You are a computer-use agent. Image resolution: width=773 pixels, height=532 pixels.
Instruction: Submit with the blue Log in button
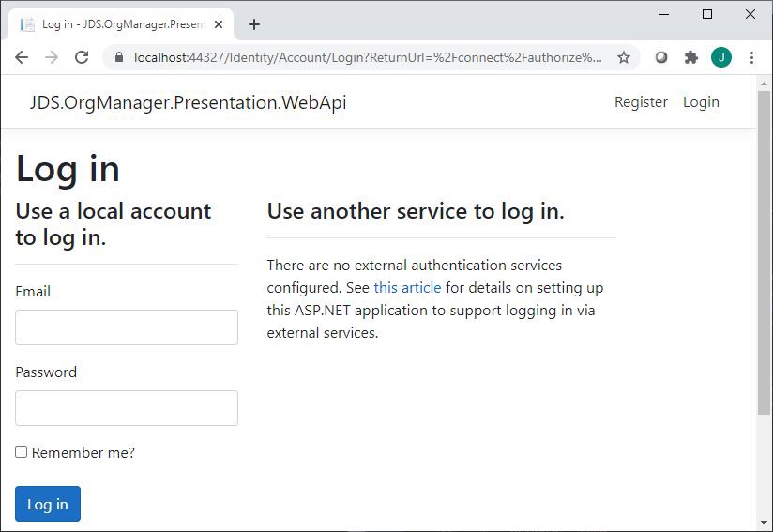(48, 504)
